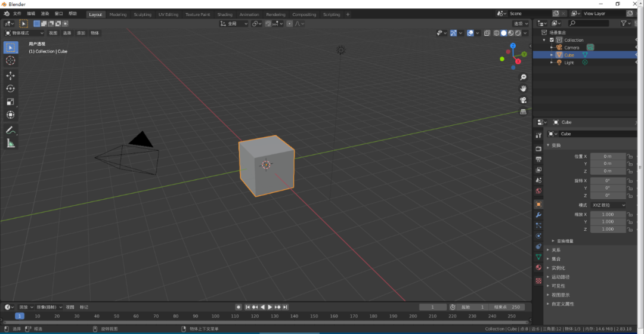Viewport: 644px width, 334px height.
Task: Switch to wireframe viewport shading
Action: pos(496,33)
